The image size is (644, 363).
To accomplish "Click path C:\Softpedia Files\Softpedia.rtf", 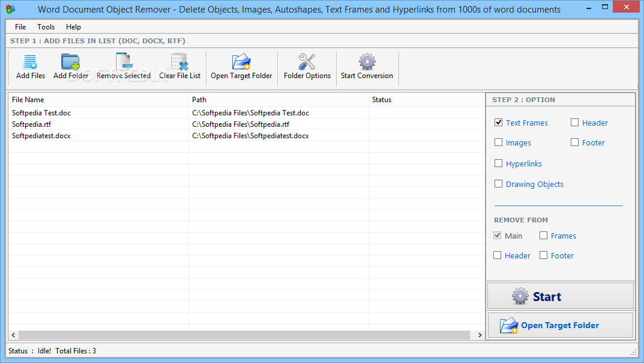I will click(x=241, y=124).
